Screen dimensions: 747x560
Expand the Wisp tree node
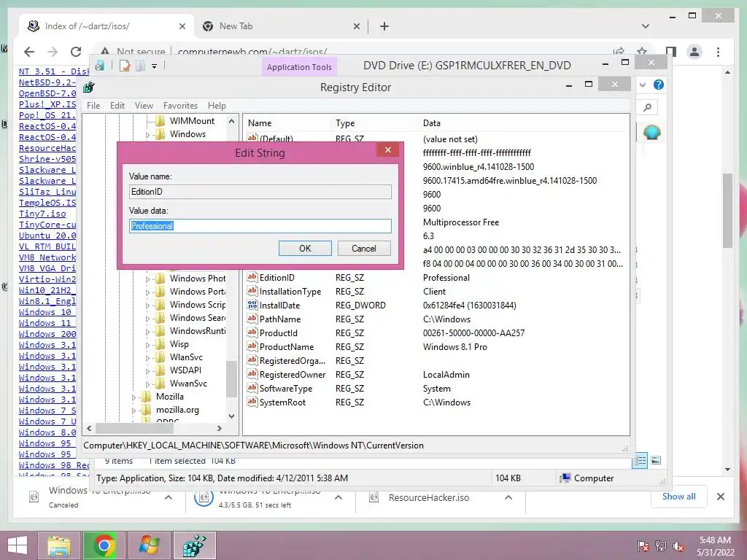tap(147, 345)
